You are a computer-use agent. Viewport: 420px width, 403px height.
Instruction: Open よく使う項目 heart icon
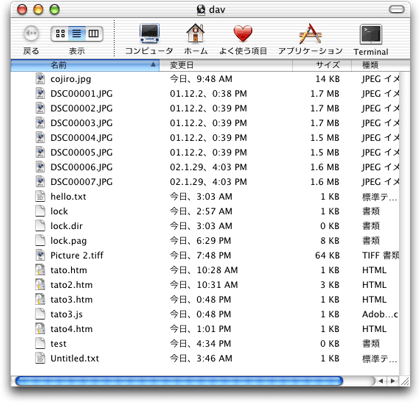click(243, 33)
